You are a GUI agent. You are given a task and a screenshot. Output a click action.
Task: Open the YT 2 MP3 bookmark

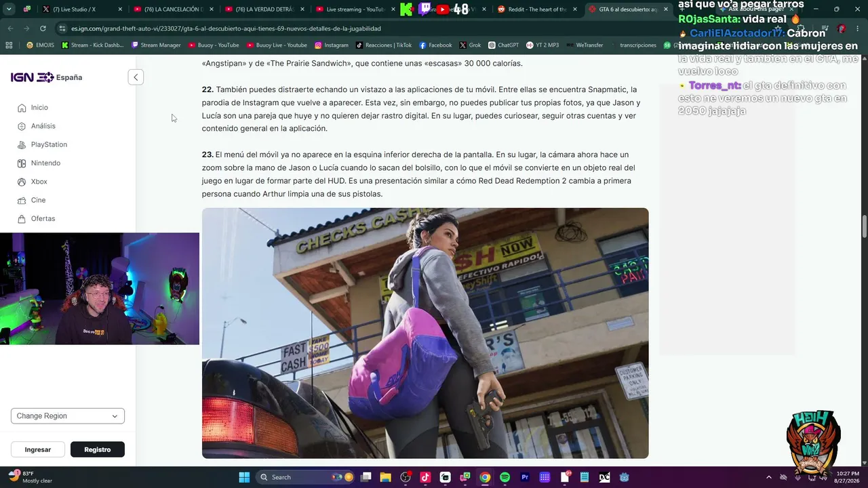coord(542,45)
